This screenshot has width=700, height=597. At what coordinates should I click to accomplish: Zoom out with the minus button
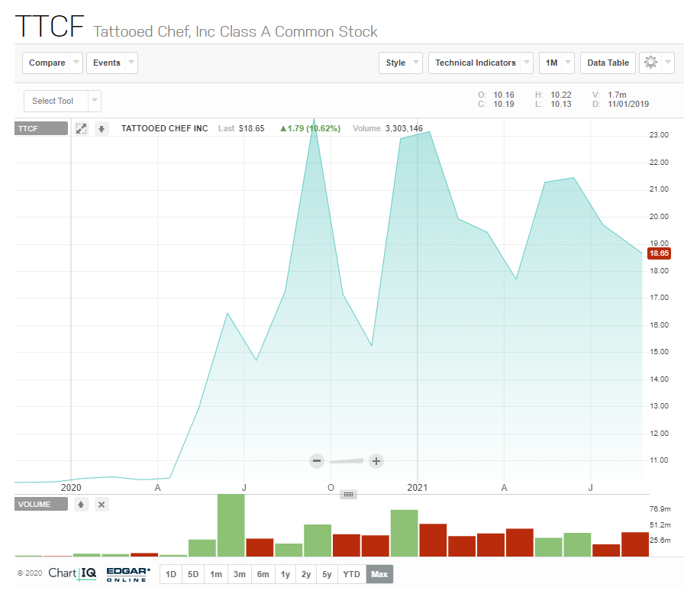[317, 461]
